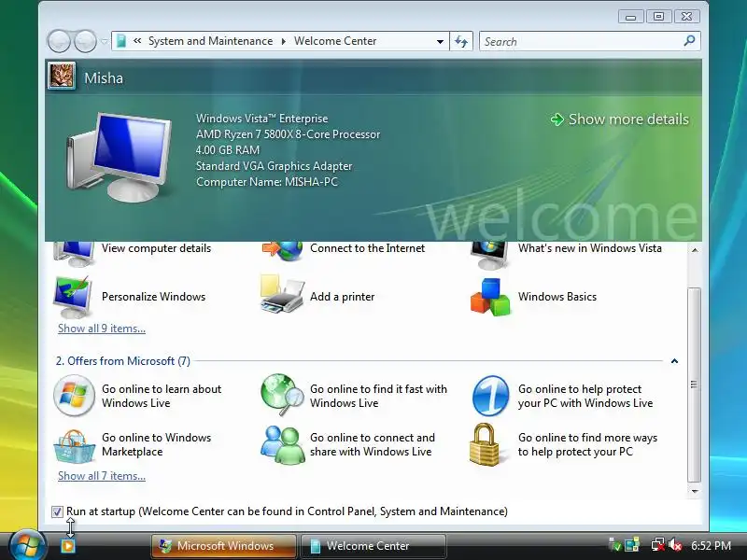
Task: Expand the breadcrumb chevron before System and Maintenance
Action: coord(137,41)
